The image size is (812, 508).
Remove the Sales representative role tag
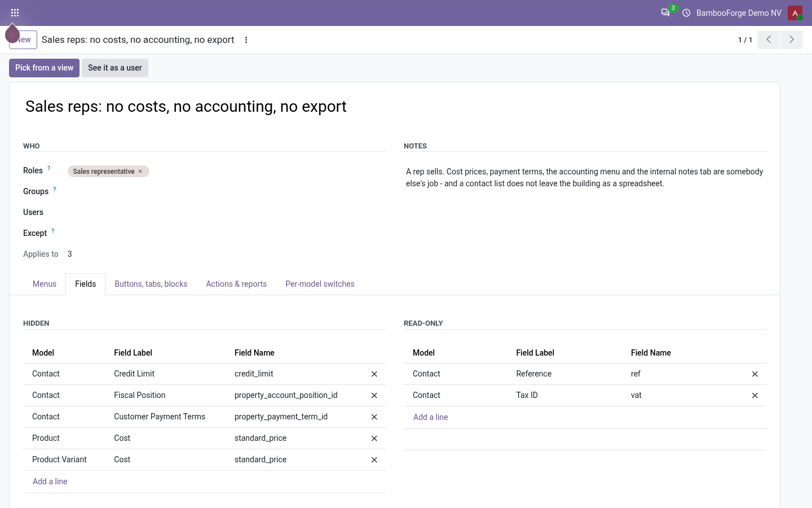click(140, 172)
